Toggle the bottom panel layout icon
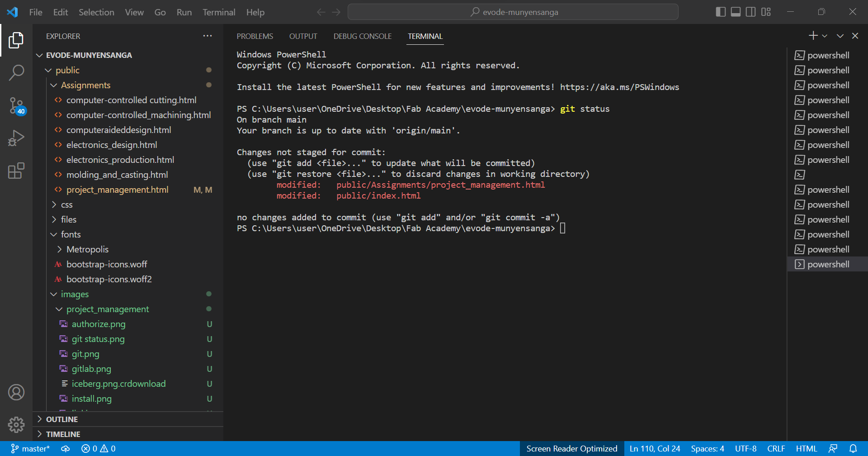This screenshot has height=456, width=868. point(736,12)
